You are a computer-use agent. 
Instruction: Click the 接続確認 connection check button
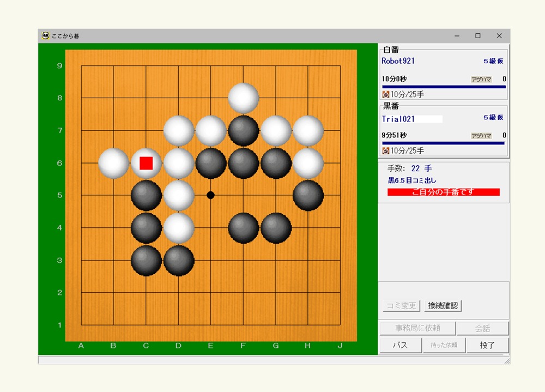click(443, 306)
